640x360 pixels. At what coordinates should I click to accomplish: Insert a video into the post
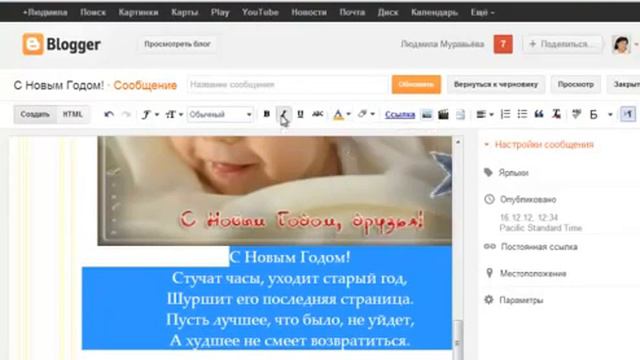443,115
